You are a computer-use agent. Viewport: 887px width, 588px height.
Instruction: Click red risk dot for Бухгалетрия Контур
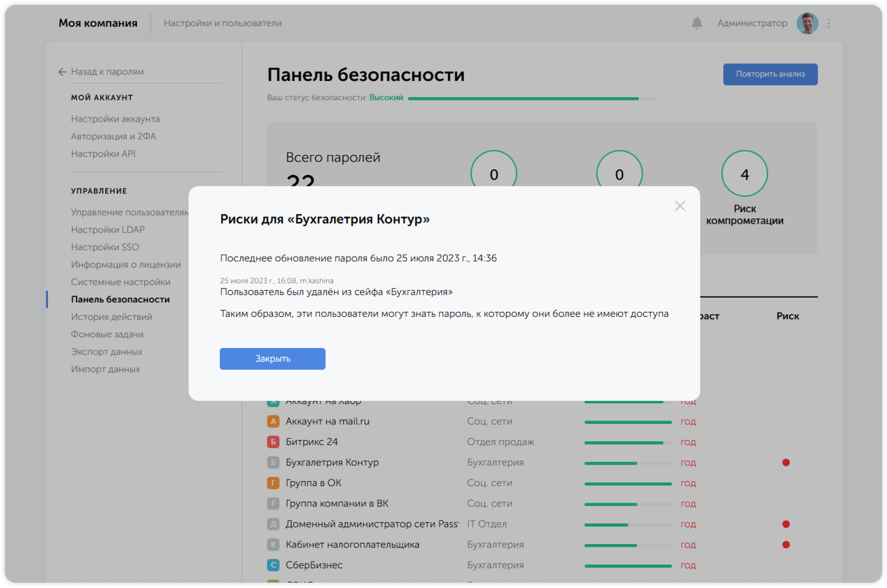pyautogui.click(x=786, y=462)
